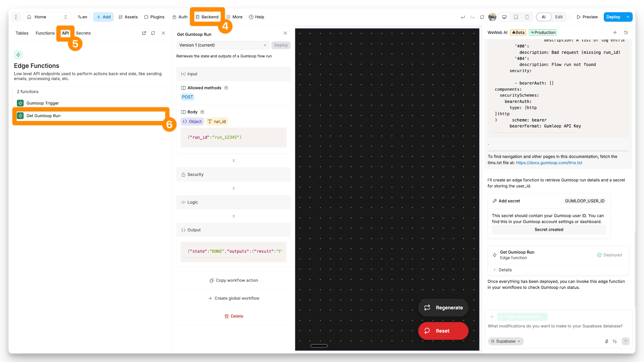644x362 pixels.
Task: Open Supabase selector in chat box
Action: (506, 341)
